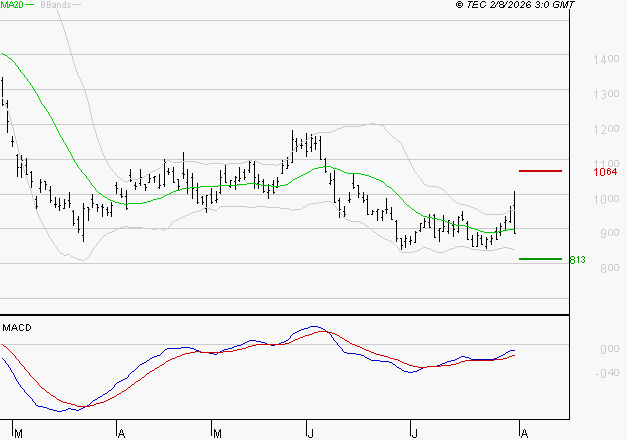This screenshot has width=627, height=440.
Task: Click the MACD panel title
Action: coord(17,328)
